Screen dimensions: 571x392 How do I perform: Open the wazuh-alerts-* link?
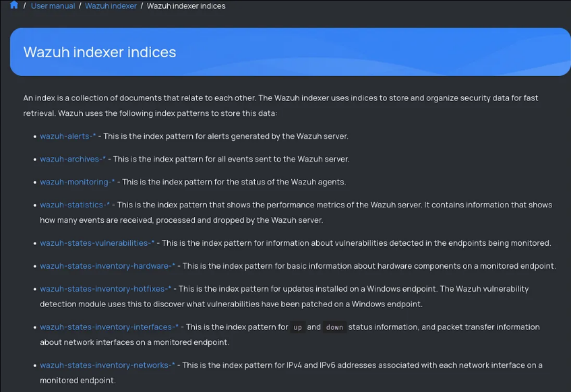(67, 136)
